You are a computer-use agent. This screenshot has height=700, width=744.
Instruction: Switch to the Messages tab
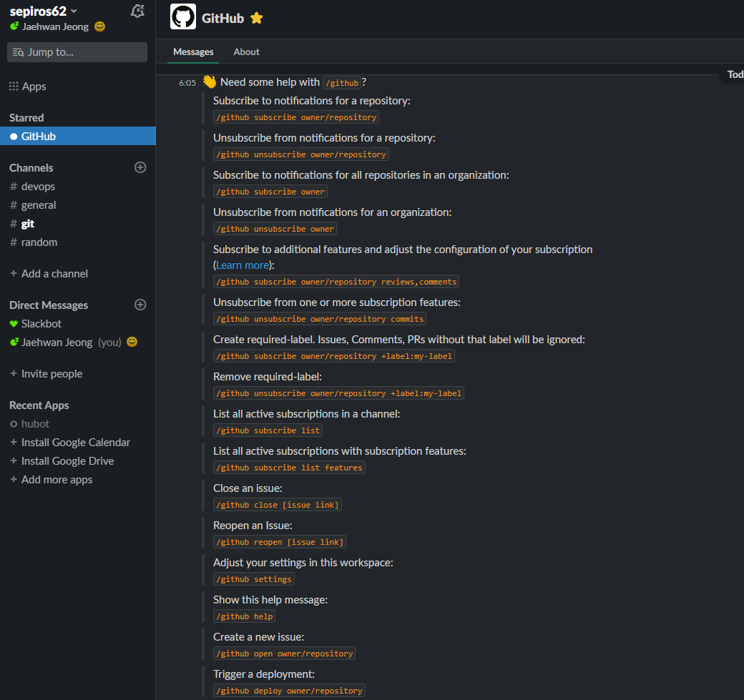[x=193, y=51]
